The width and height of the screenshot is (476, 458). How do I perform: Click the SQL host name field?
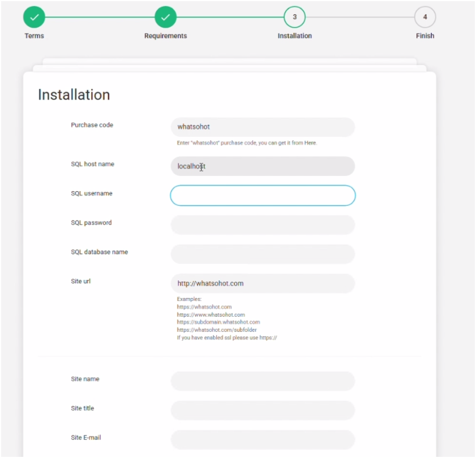(263, 166)
